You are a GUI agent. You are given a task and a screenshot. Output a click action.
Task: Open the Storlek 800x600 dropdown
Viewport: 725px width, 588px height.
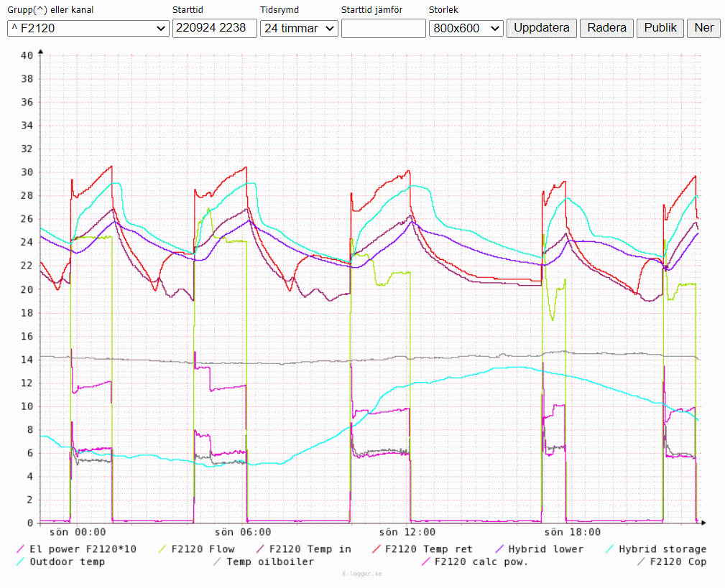coord(466,28)
